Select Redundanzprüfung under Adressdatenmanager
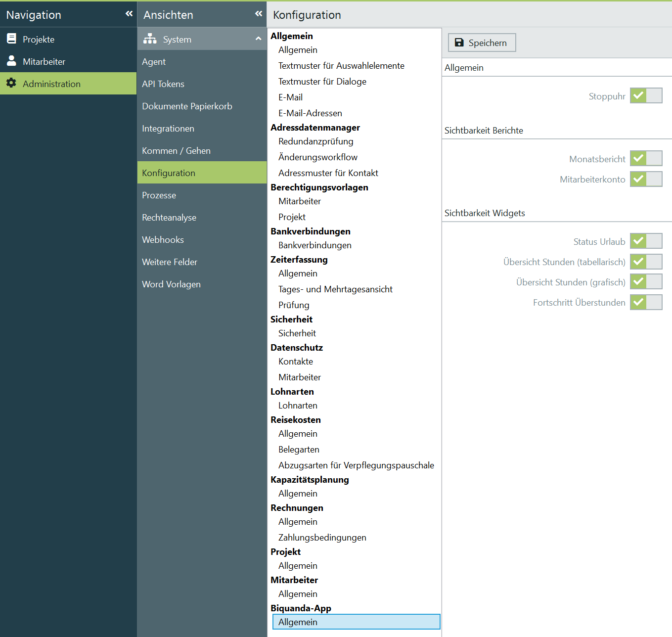Screen dimensions: 672x637 315,141
